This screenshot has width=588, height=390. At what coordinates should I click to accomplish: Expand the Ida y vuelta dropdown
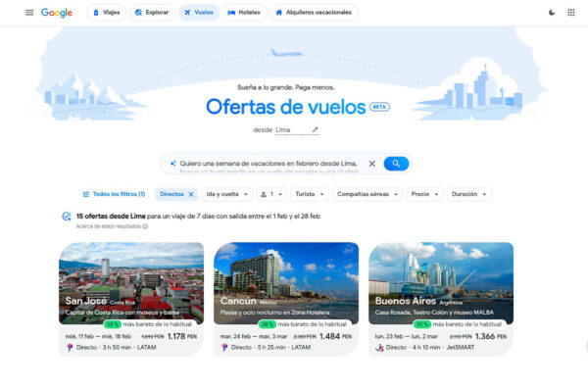coord(227,194)
